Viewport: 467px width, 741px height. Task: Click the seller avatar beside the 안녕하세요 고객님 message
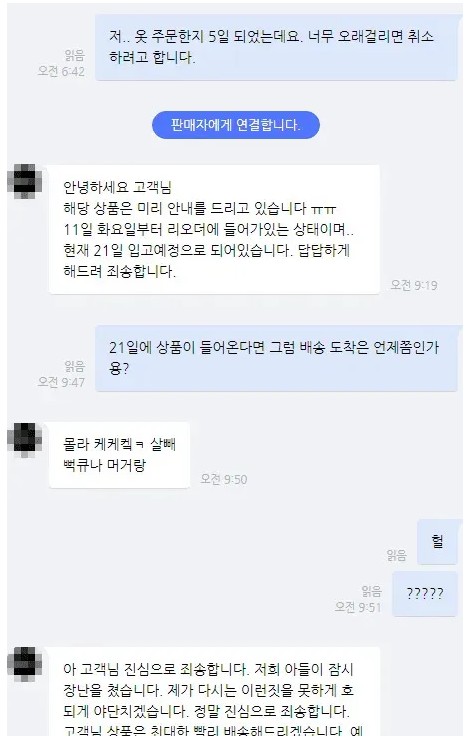(x=25, y=181)
